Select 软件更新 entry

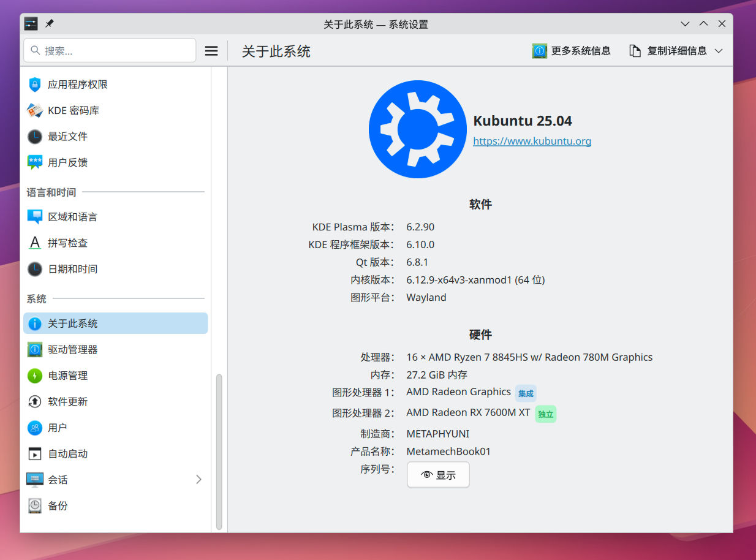coord(116,402)
